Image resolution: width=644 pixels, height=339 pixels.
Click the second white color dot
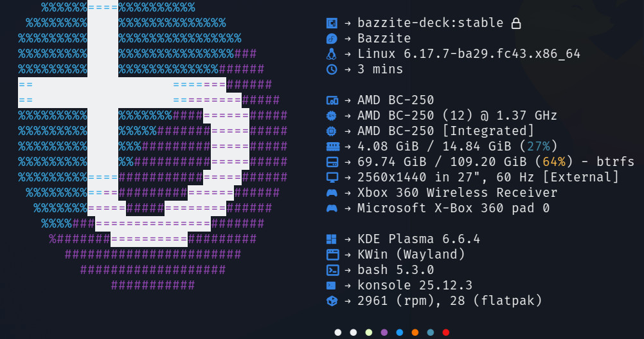click(x=353, y=333)
